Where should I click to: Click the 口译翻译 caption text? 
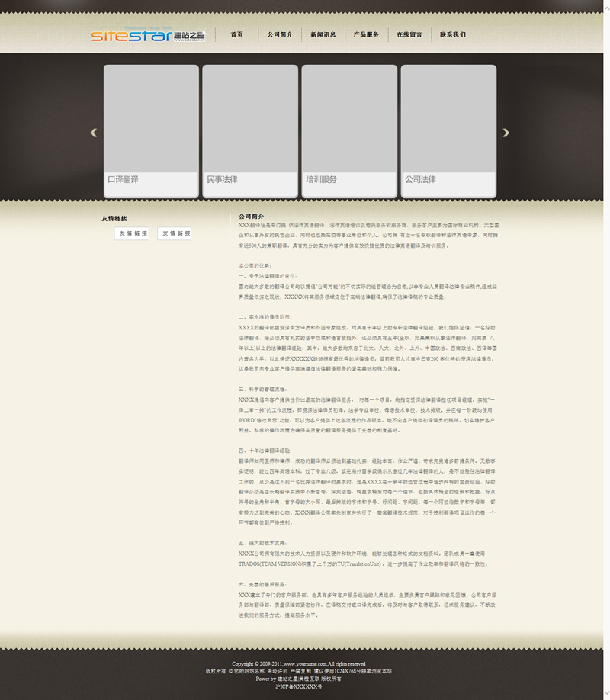tap(123, 180)
